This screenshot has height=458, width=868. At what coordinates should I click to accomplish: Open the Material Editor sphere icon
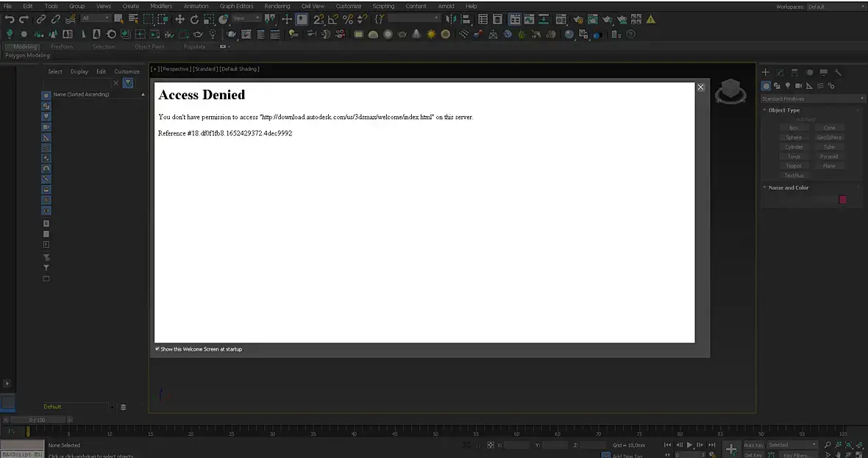[x=569, y=35]
